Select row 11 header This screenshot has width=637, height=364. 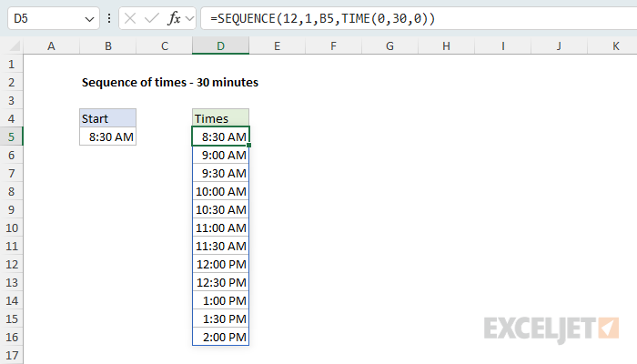(x=11, y=247)
